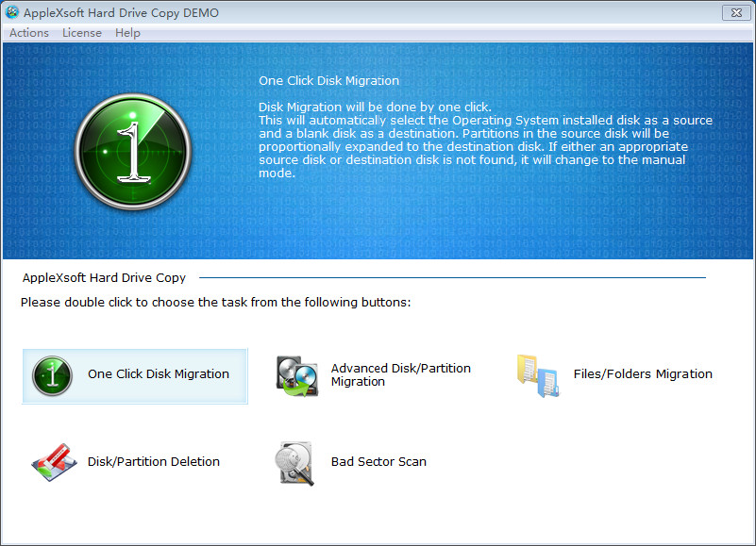This screenshot has height=546, width=756.
Task: Click the Files/Folders Migration folder icon
Action: pos(539,376)
